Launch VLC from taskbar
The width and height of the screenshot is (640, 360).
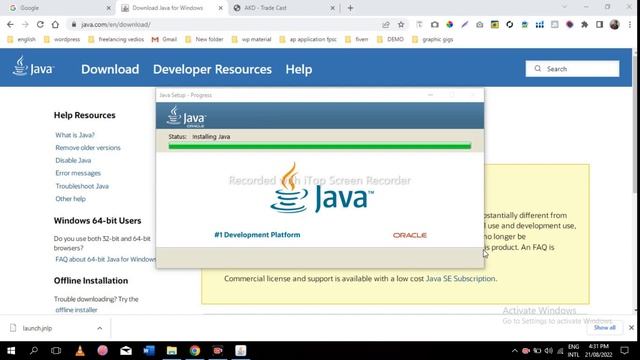80,351
